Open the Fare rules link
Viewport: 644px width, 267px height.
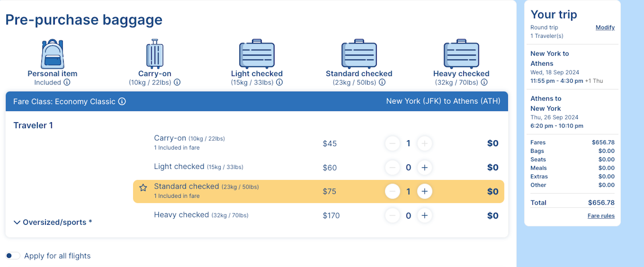click(x=601, y=216)
